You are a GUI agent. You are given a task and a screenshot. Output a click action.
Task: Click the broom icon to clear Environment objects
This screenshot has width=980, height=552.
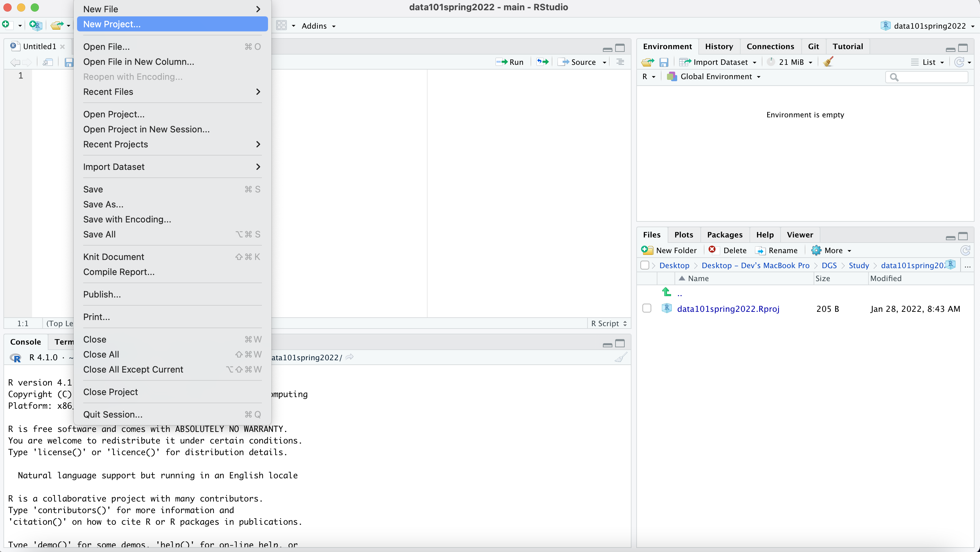(x=828, y=62)
